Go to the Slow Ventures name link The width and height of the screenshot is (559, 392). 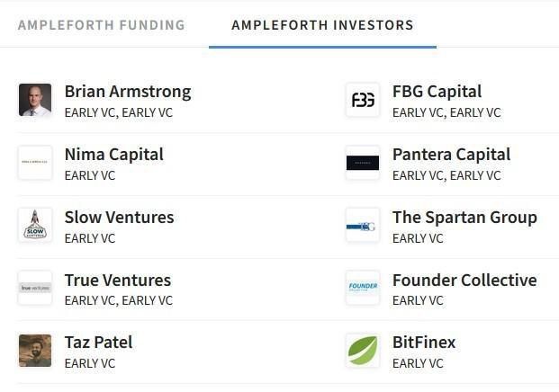click(x=119, y=218)
